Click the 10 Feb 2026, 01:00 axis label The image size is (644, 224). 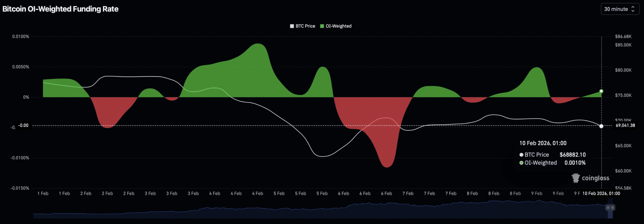tap(601, 193)
